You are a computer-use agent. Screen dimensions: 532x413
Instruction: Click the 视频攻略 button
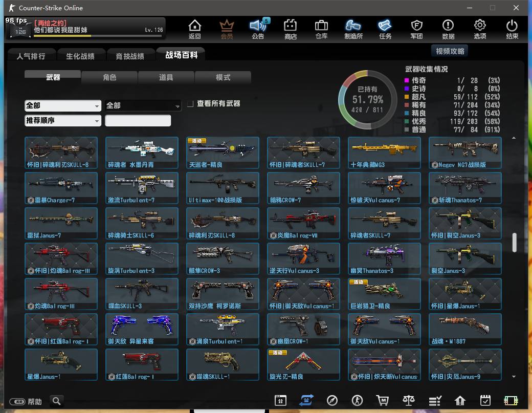(x=450, y=51)
